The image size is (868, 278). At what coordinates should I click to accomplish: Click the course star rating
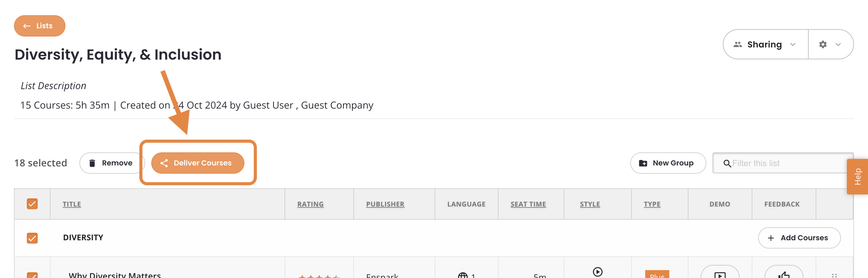(x=318, y=276)
